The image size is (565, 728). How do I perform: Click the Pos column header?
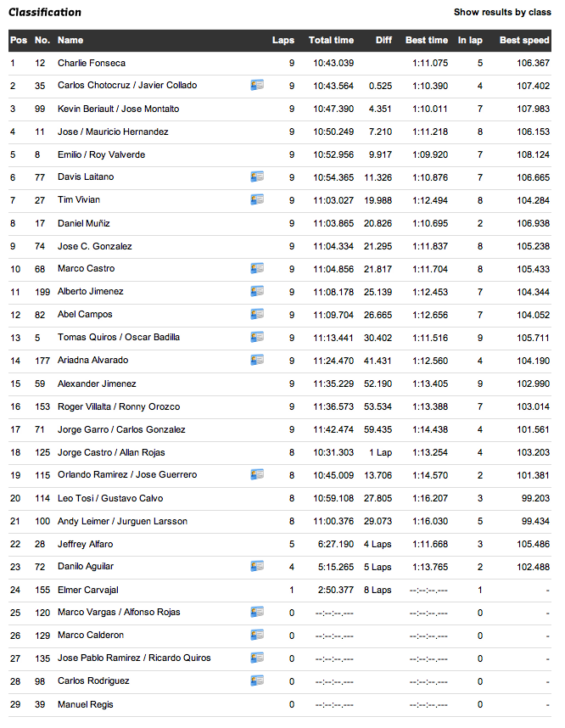(x=19, y=41)
